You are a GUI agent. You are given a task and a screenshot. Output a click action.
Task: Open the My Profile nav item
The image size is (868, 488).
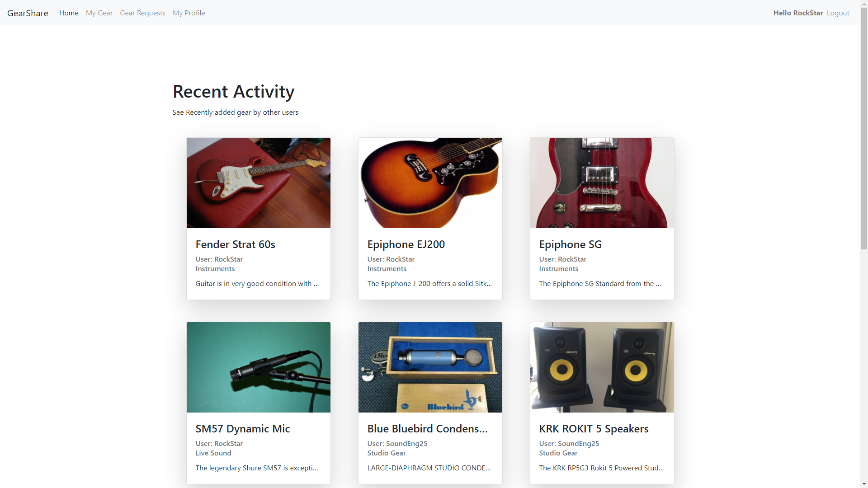(189, 13)
